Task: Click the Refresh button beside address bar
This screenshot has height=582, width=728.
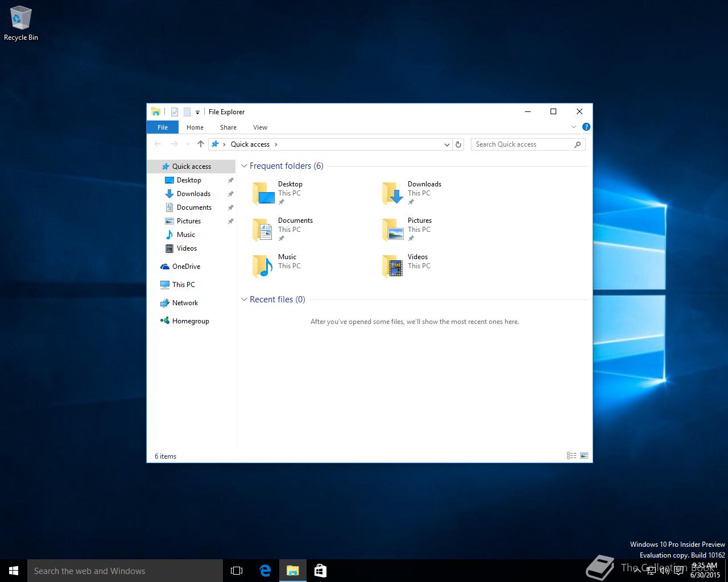Action: click(x=458, y=144)
